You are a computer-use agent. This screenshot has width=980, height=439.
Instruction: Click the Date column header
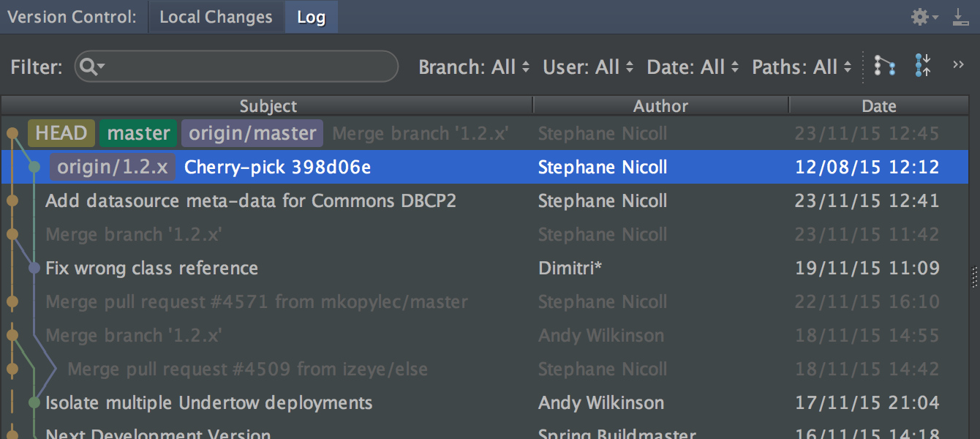pos(879,105)
